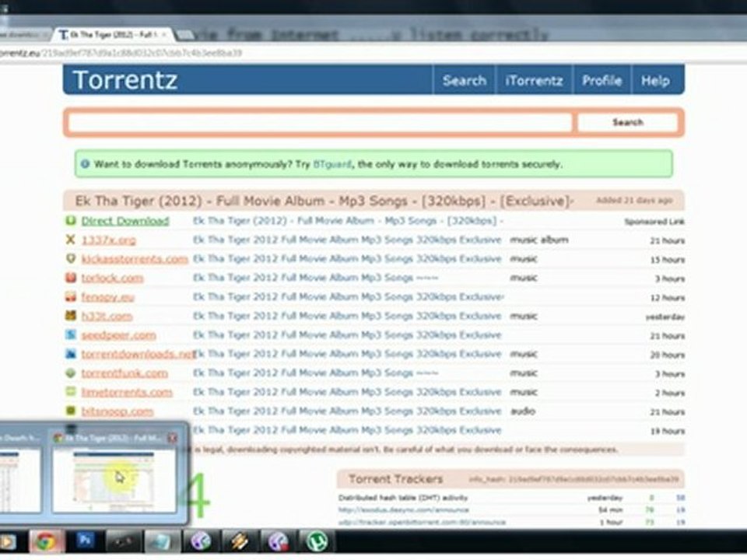The width and height of the screenshot is (747, 560).
Task: Open iTorrentz in the header menu
Action: coord(534,80)
